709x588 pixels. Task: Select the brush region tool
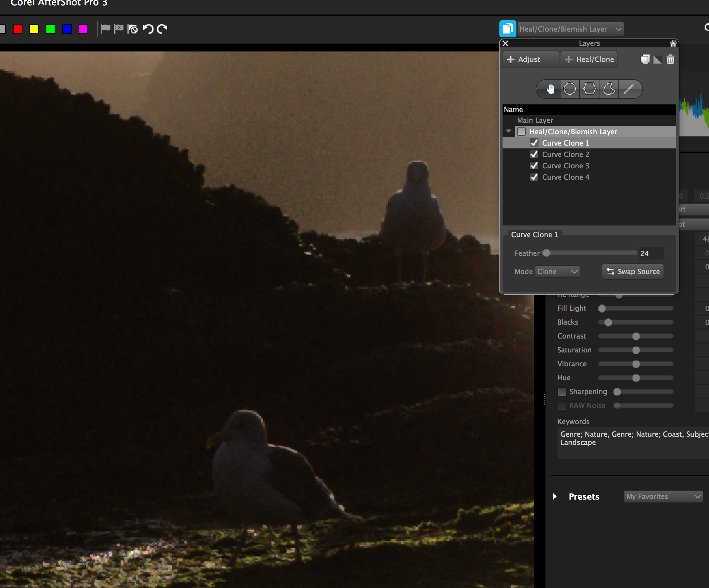pyautogui.click(x=628, y=89)
